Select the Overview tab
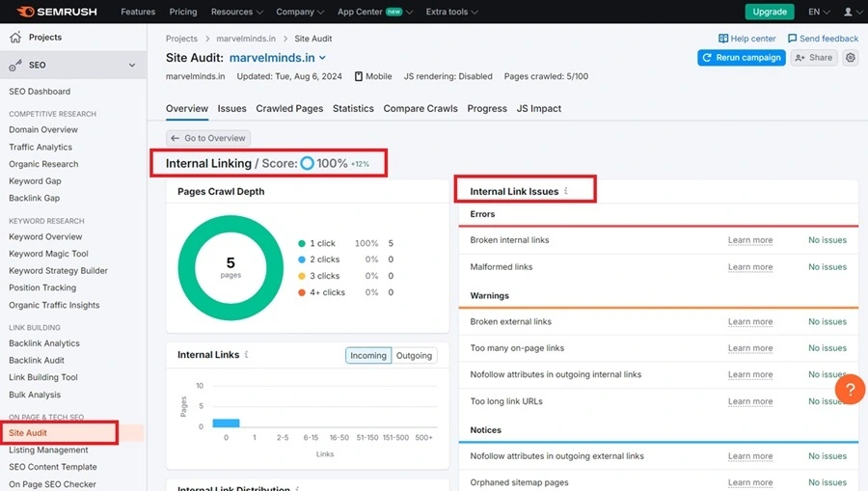Screen dimensions: 868x491 click(187, 108)
